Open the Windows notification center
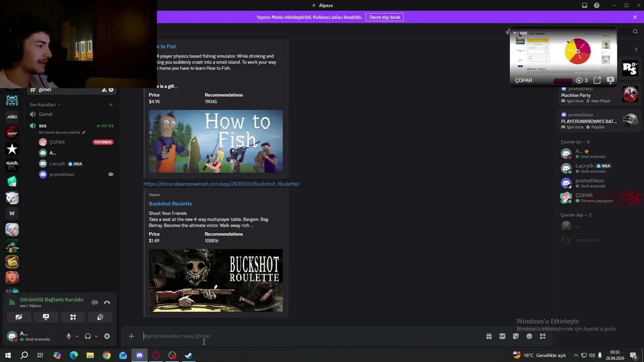The width and height of the screenshot is (644, 362). pyautogui.click(x=633, y=355)
